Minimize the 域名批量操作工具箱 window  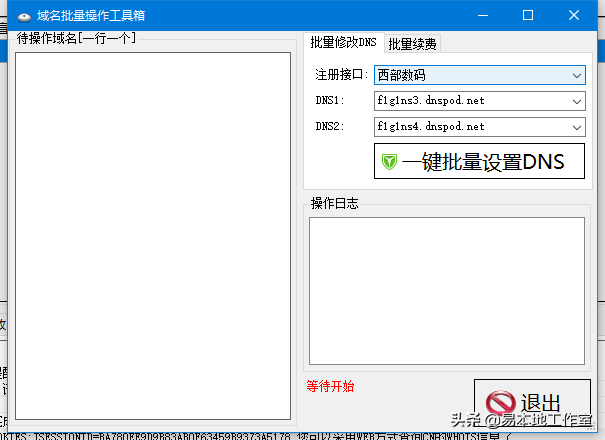click(483, 15)
